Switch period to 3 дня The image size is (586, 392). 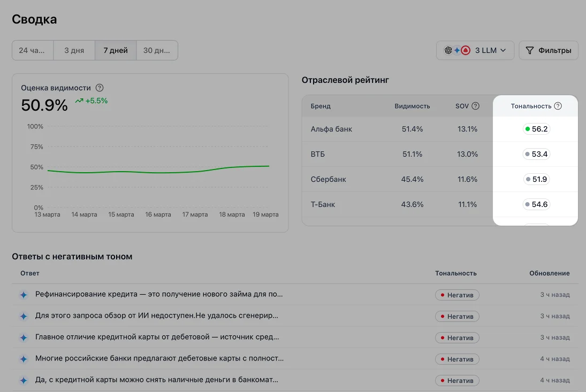74,51
